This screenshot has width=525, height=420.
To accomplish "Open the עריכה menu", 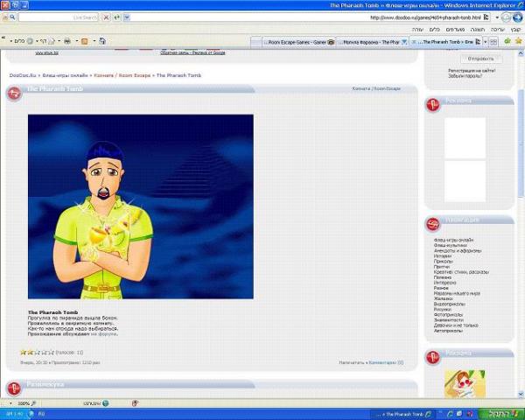I will [498, 30].
